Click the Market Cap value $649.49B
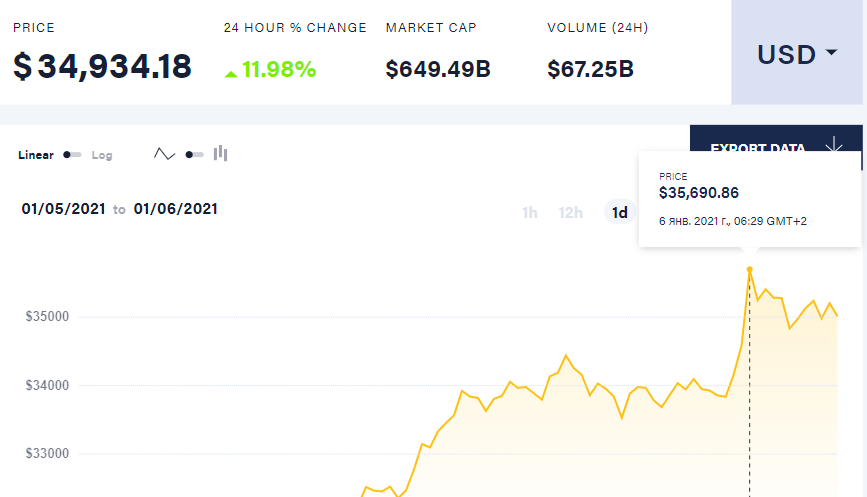 pyautogui.click(x=438, y=69)
